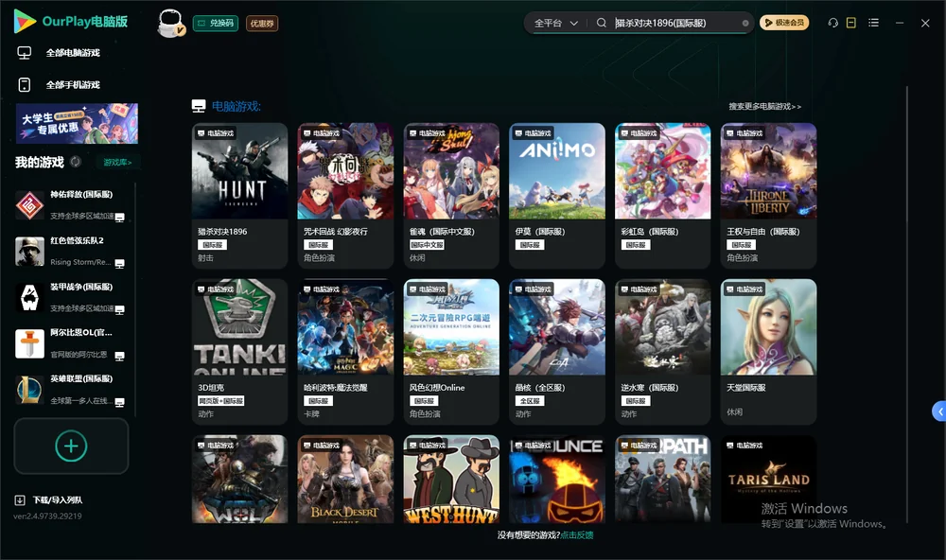Open the 大学生专属优惠 banner

point(77,124)
